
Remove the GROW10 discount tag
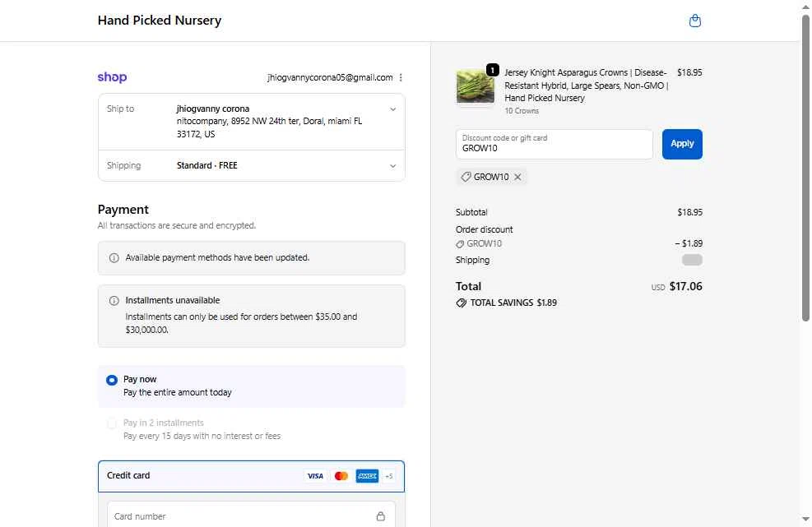[517, 177]
